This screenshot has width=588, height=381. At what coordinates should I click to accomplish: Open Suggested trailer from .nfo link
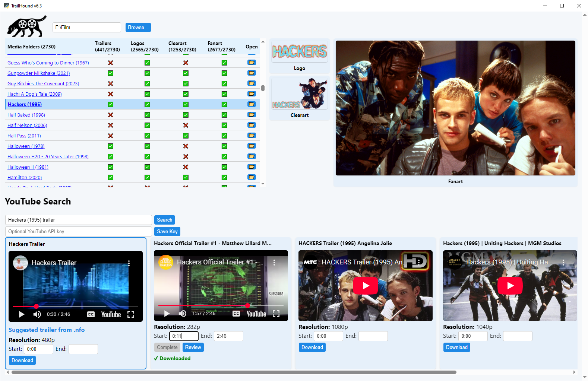[x=47, y=330]
